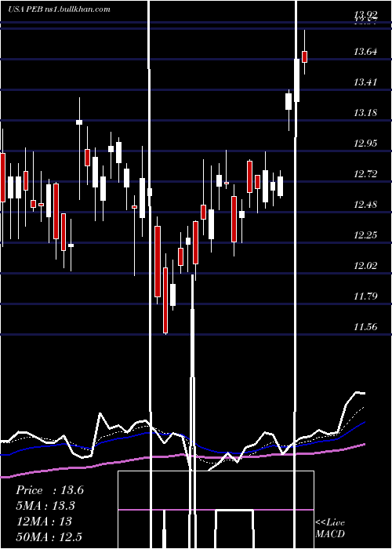Select the 11.56 price axis label
Image resolution: width=392 pixels, height=549 pixels.
[x=366, y=327]
